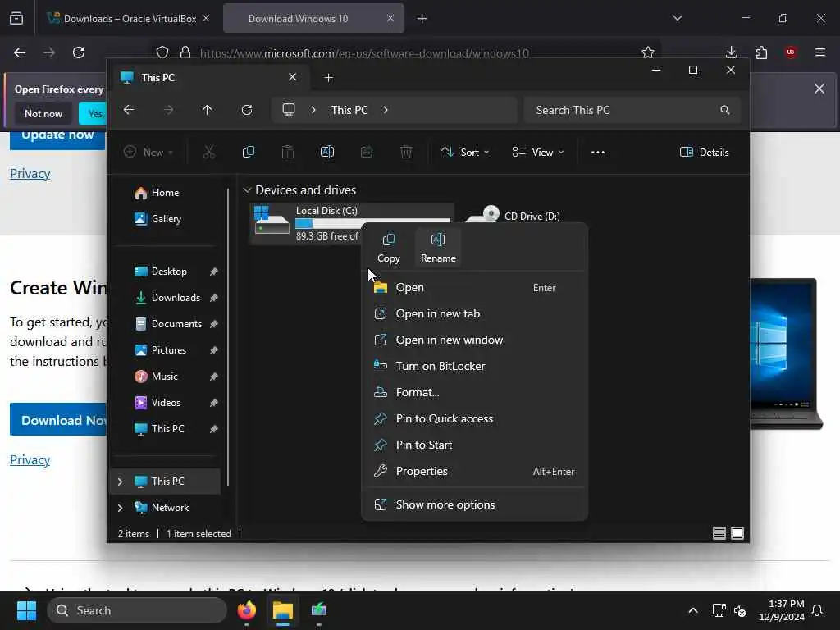
Task: Open the New dropdown menu
Action: 148,153
